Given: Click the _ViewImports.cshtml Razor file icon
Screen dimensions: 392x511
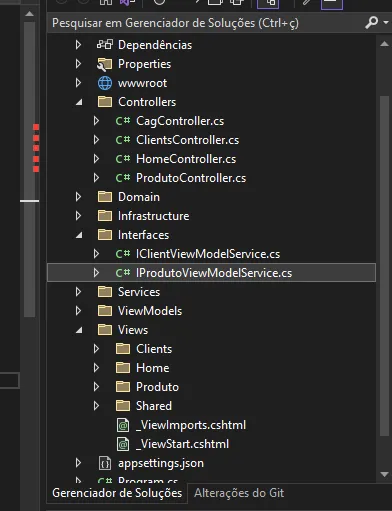Looking at the screenshot, I should 123,425.
